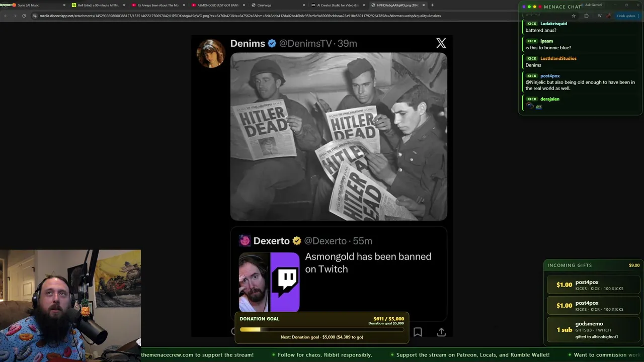Open the @DenimsTV handle link

[305, 43]
